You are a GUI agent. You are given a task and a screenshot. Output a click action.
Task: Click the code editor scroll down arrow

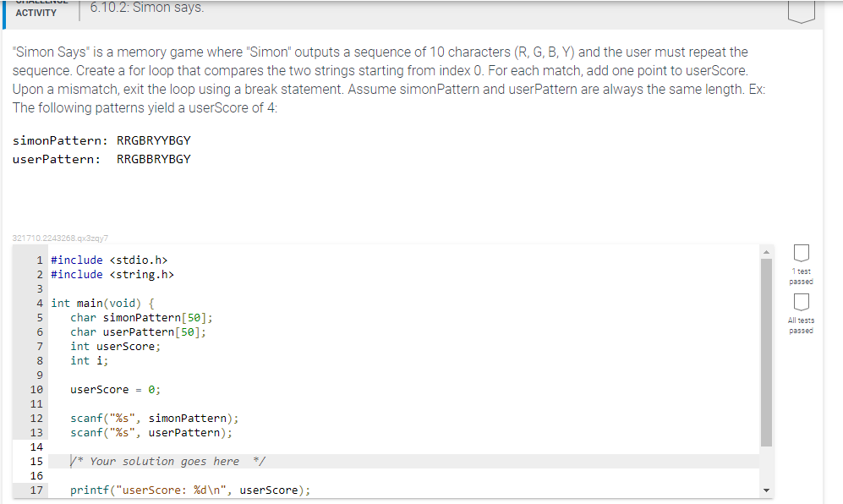tap(767, 490)
